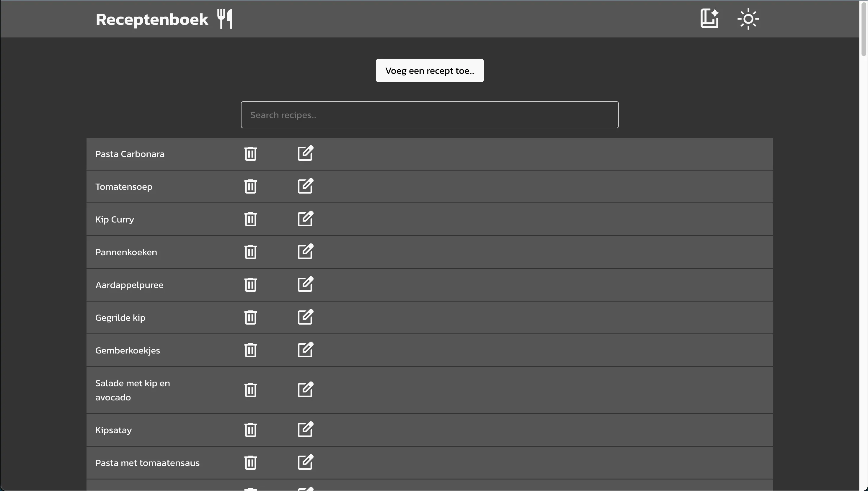868x491 pixels.
Task: Delete the Kipsatay recipe entry
Action: [x=250, y=429]
